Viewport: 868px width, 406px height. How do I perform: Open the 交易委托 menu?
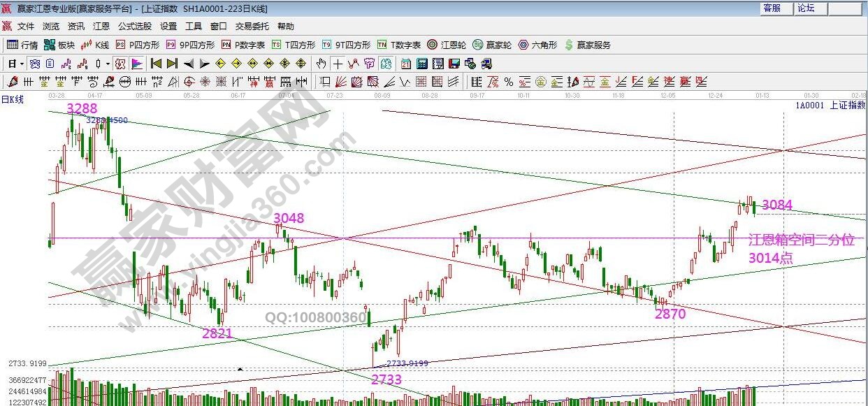click(x=252, y=27)
